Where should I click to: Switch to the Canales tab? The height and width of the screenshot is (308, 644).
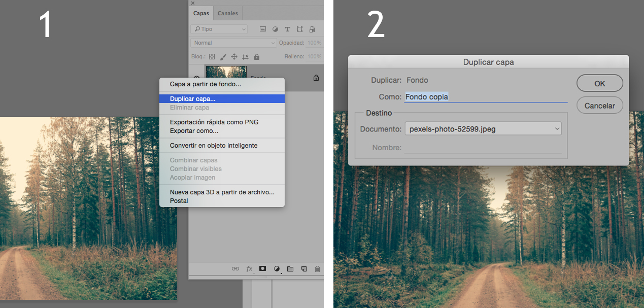[x=227, y=13]
